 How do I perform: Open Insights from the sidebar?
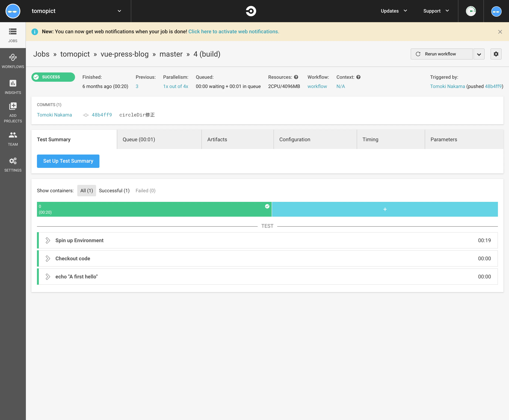click(x=13, y=86)
